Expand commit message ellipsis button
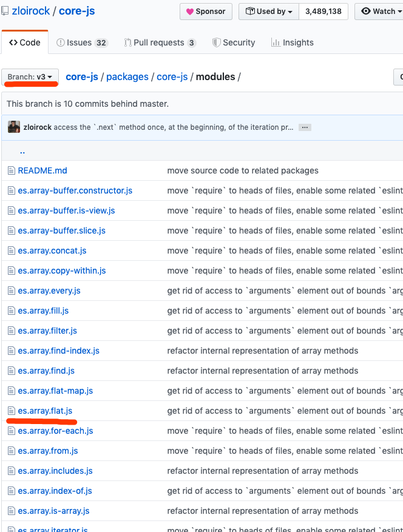The width and height of the screenshot is (403, 532). [305, 127]
